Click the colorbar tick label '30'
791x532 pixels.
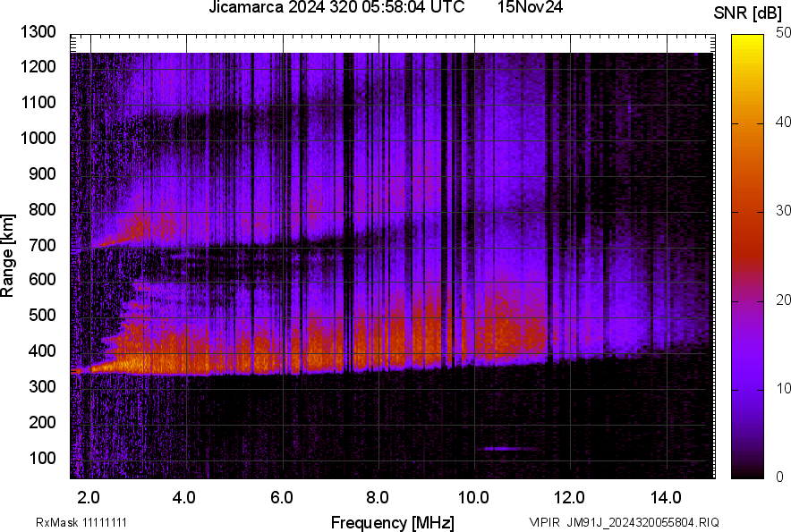coord(783,211)
